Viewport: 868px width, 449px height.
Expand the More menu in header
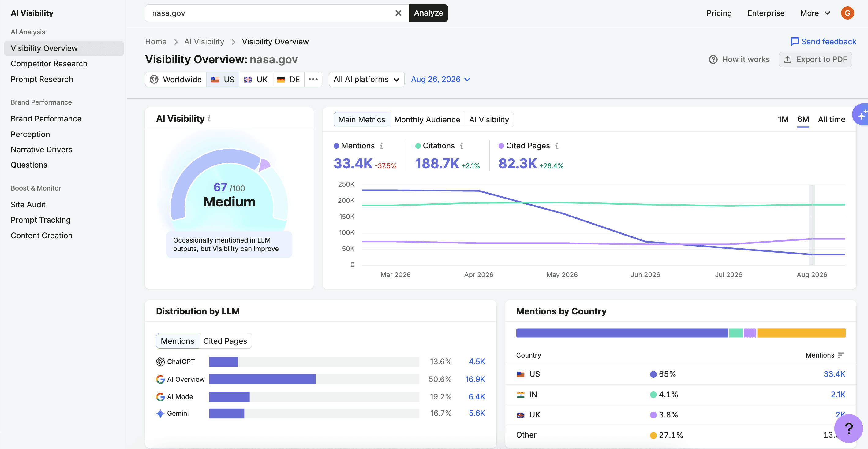click(814, 13)
